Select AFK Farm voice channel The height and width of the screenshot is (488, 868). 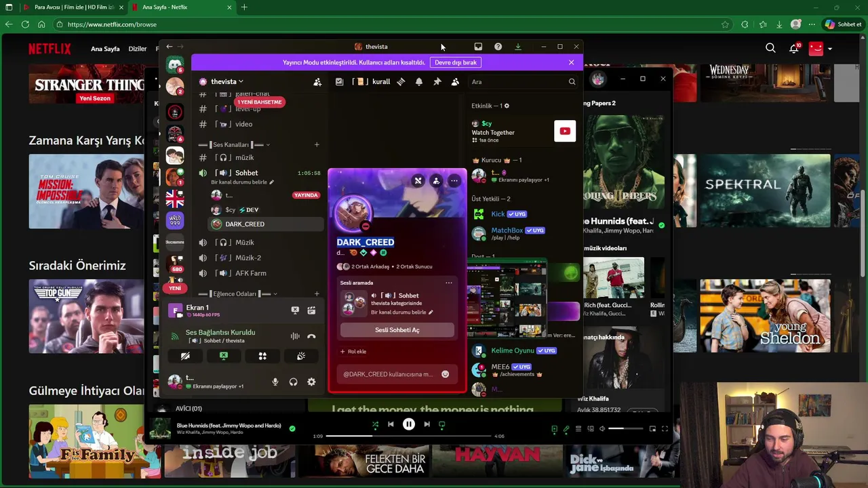tap(260, 273)
